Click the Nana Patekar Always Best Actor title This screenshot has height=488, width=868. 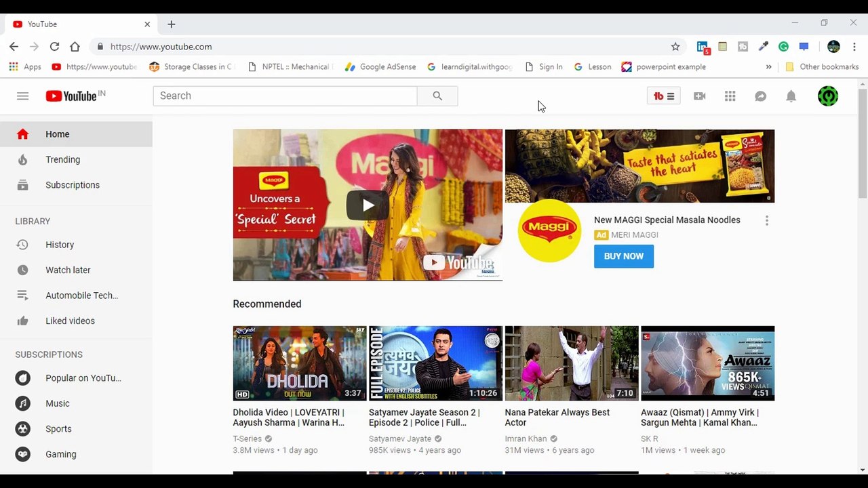pyautogui.click(x=557, y=418)
